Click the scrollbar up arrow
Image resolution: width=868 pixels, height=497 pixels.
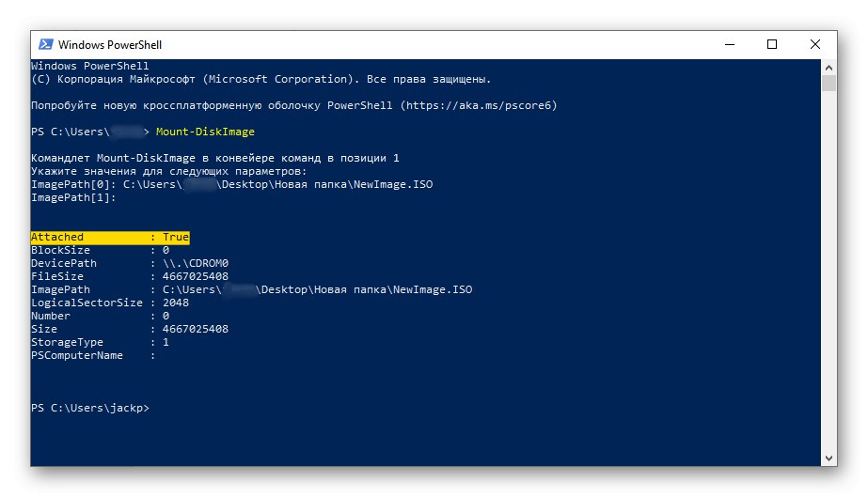829,67
